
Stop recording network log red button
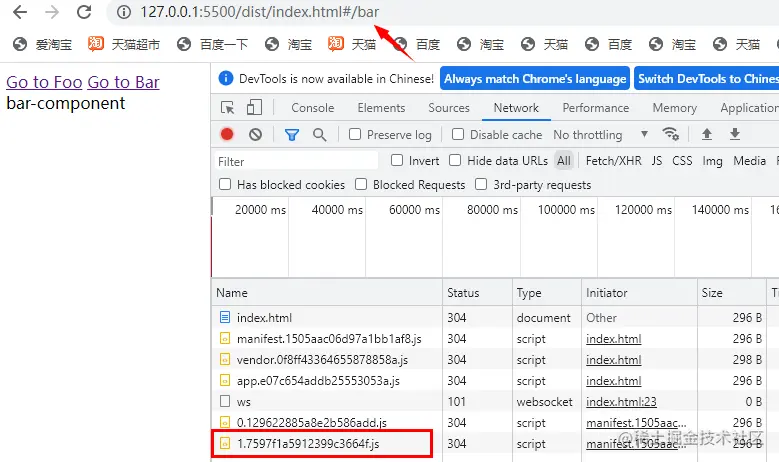pyautogui.click(x=227, y=135)
